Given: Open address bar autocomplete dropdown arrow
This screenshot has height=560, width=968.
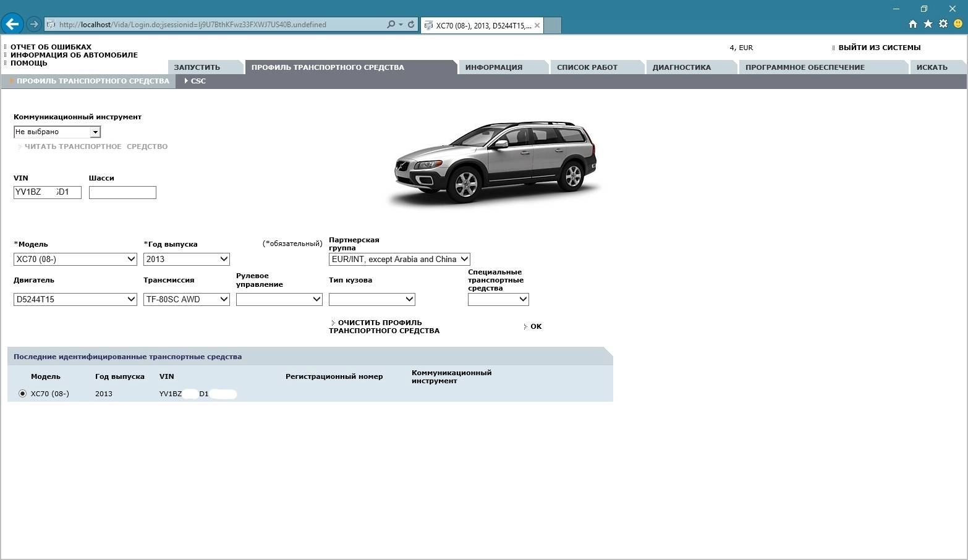Looking at the screenshot, I should 401,25.
